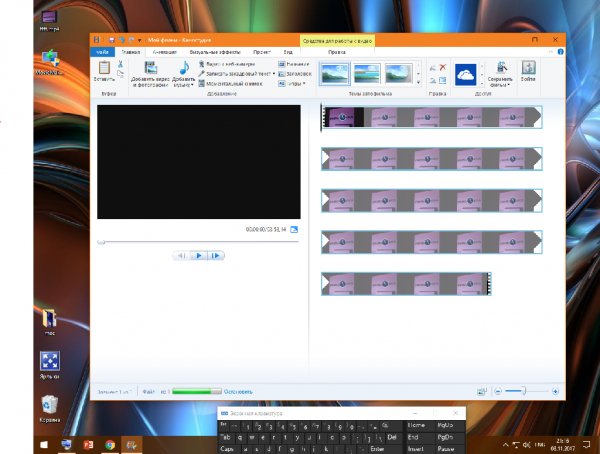The width and height of the screenshot is (600, 454).
Task: Click the time scale zoom slider
Action: [524, 391]
